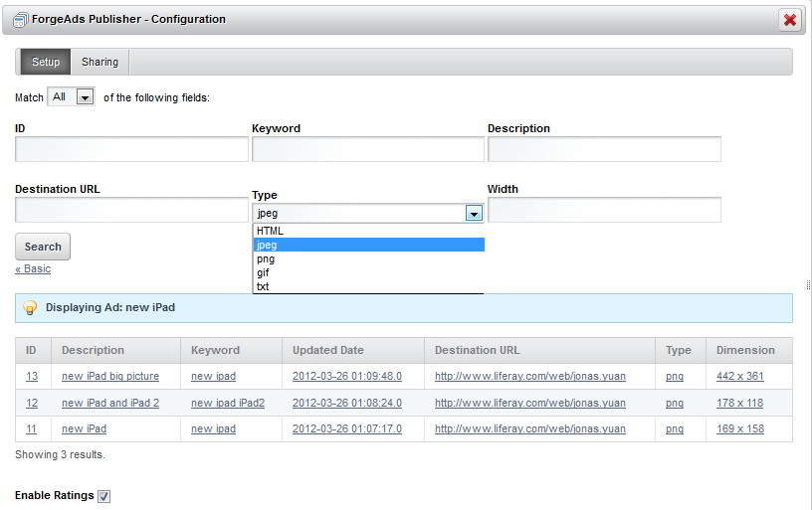Click 'new ipad' keyword in row 11
This screenshot has height=510, width=812.
(x=213, y=428)
